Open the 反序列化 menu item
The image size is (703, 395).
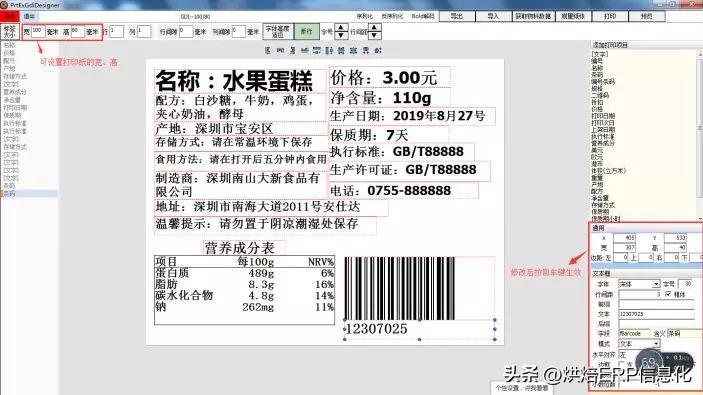click(x=392, y=16)
